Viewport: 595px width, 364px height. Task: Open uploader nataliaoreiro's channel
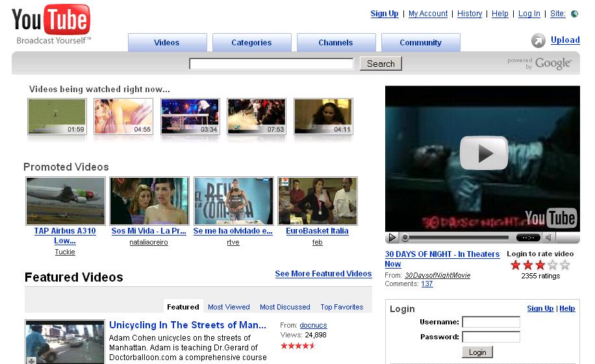pos(149,242)
